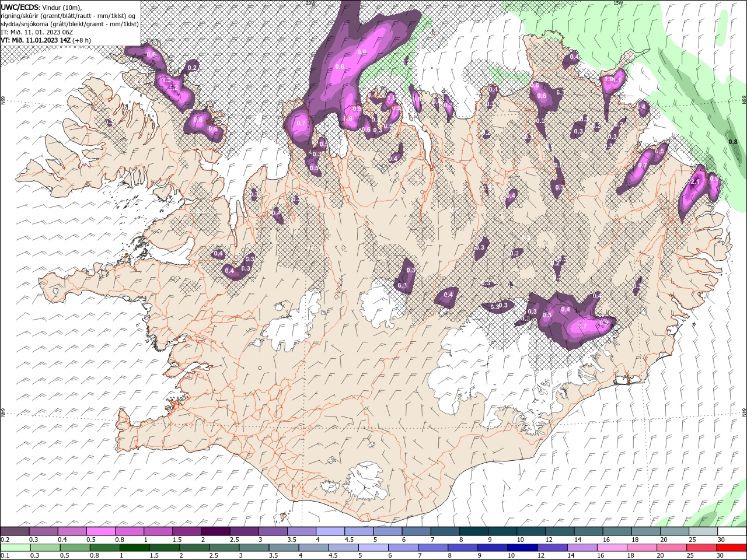The width and height of the screenshot is (747, 560).
Task: Click the UWC/ECDS title text
Action: (x=20, y=6)
